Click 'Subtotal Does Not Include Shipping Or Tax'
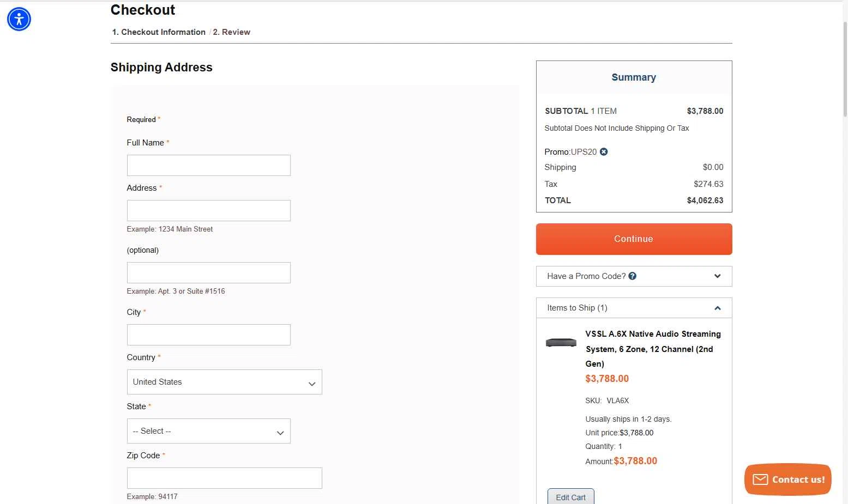848x504 pixels. pos(617,128)
